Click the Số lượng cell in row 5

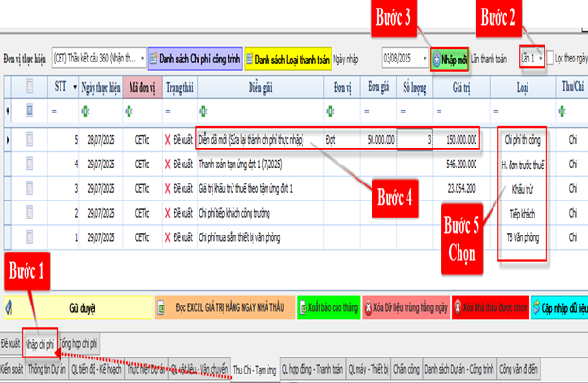pos(415,138)
